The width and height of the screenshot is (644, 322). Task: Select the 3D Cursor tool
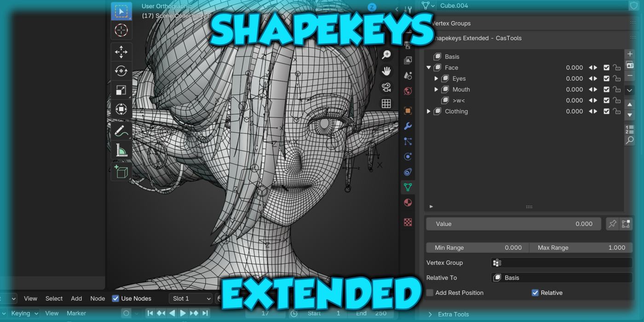point(121,30)
